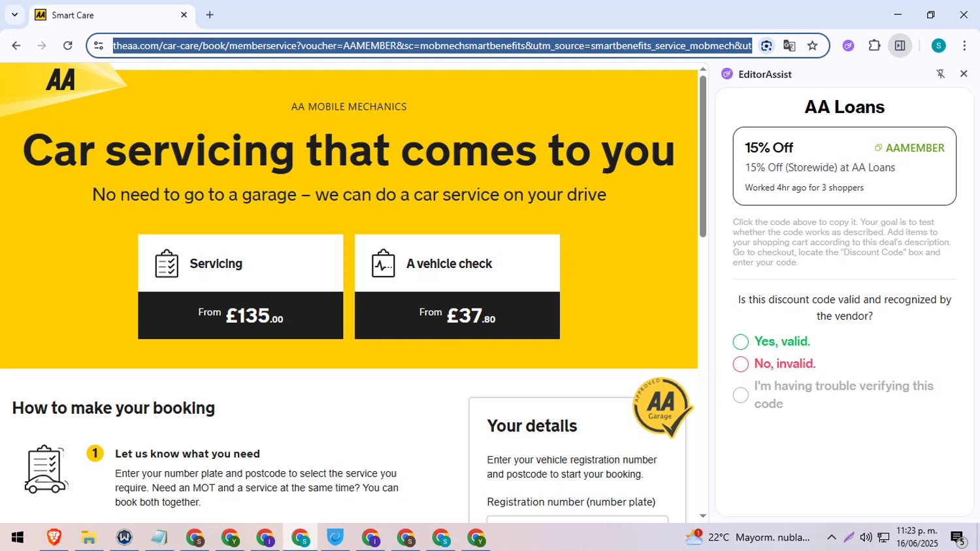Close the Smart Care tab

point(184,14)
